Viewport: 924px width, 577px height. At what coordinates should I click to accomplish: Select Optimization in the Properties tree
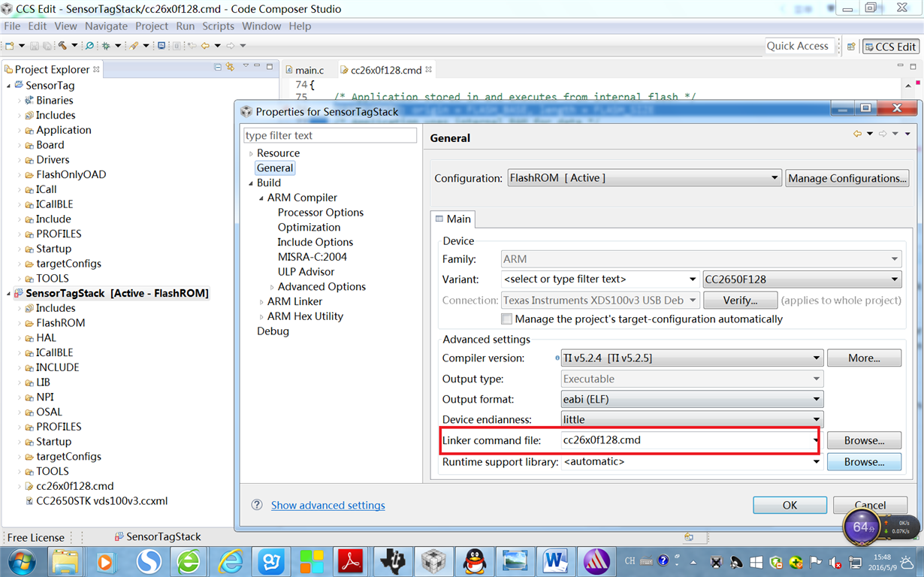click(x=309, y=228)
